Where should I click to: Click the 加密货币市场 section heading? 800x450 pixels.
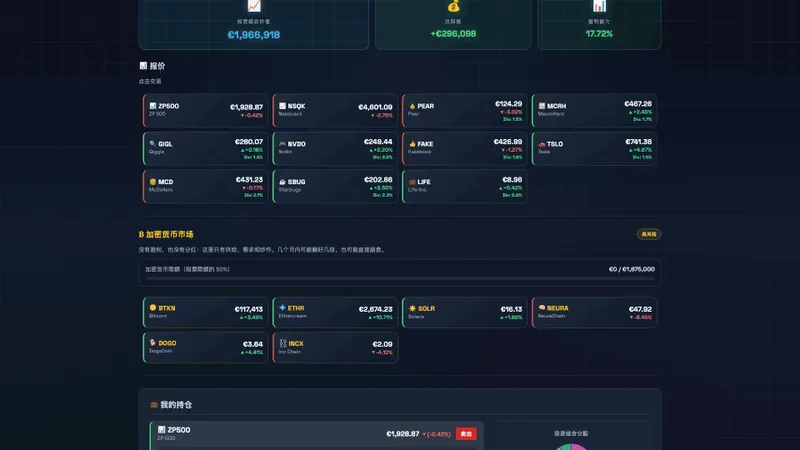166,234
